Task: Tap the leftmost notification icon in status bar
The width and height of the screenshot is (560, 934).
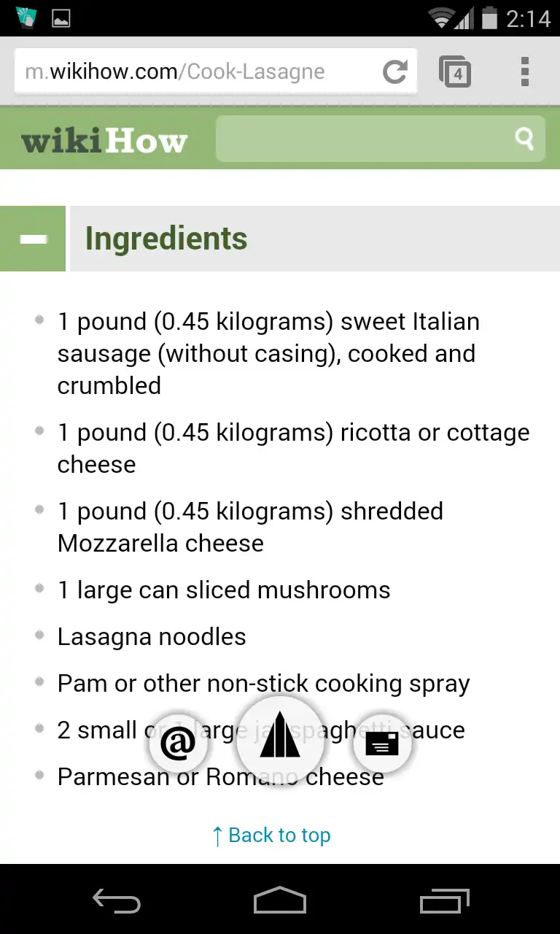Action: (x=26, y=18)
